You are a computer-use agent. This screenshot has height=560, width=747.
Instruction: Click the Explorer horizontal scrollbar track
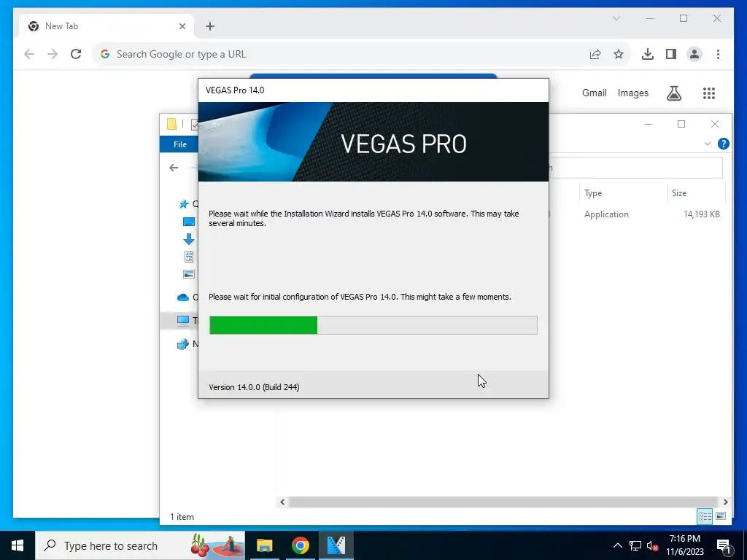503,502
